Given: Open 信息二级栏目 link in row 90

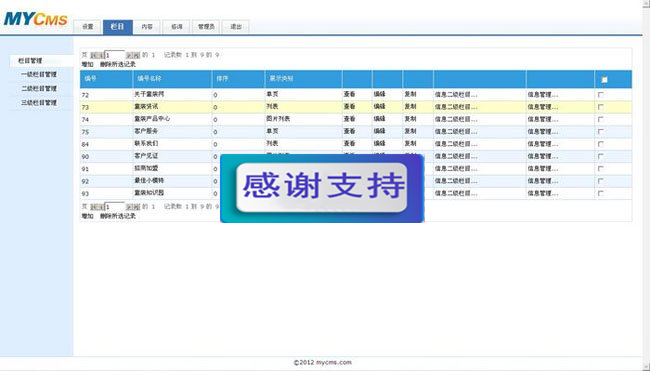Looking at the screenshot, I should tap(456, 157).
